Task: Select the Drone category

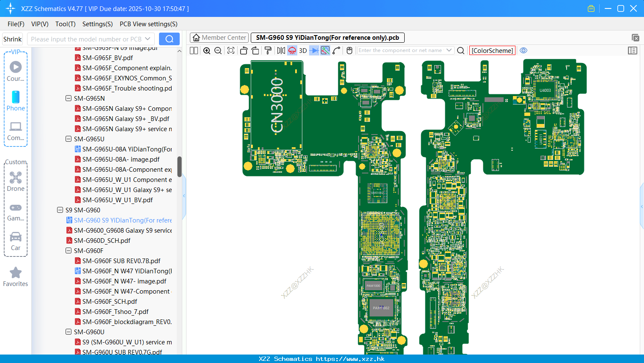Action: 16,181
